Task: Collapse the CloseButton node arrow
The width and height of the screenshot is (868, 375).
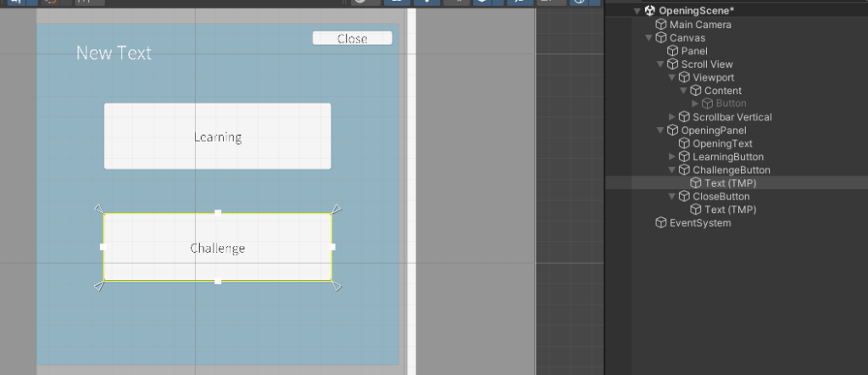Action: (673, 197)
